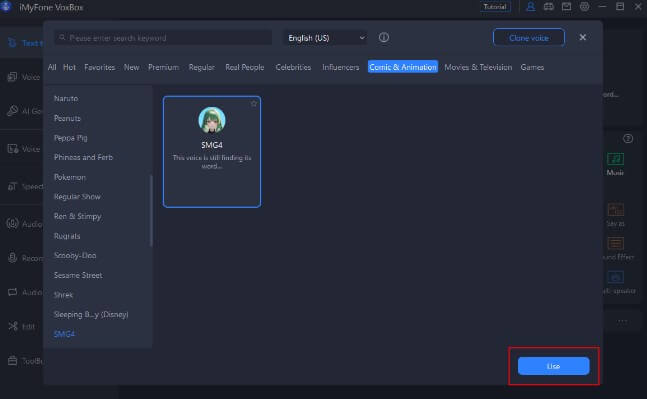Open the user account icon
Screen dimensions: 647x399
(530, 7)
